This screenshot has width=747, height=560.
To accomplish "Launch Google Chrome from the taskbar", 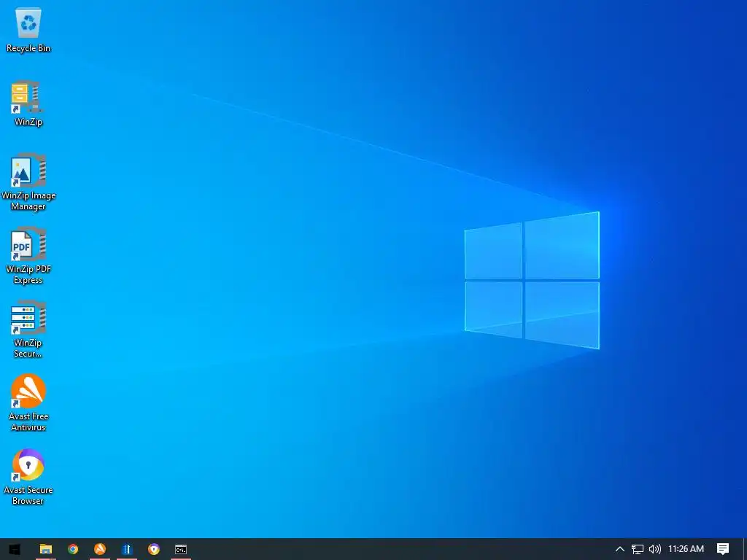I will tap(73, 549).
